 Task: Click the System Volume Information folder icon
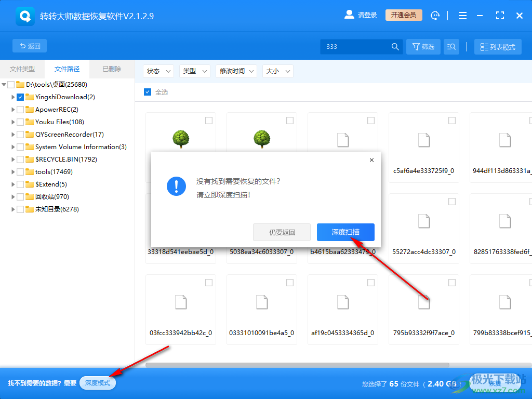[x=30, y=147]
